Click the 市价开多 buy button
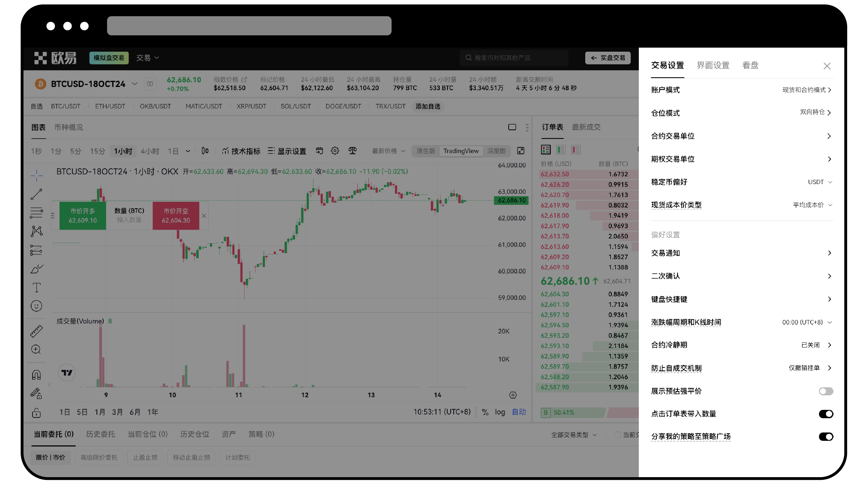Viewport: 868px width, 489px height. pyautogui.click(x=83, y=216)
